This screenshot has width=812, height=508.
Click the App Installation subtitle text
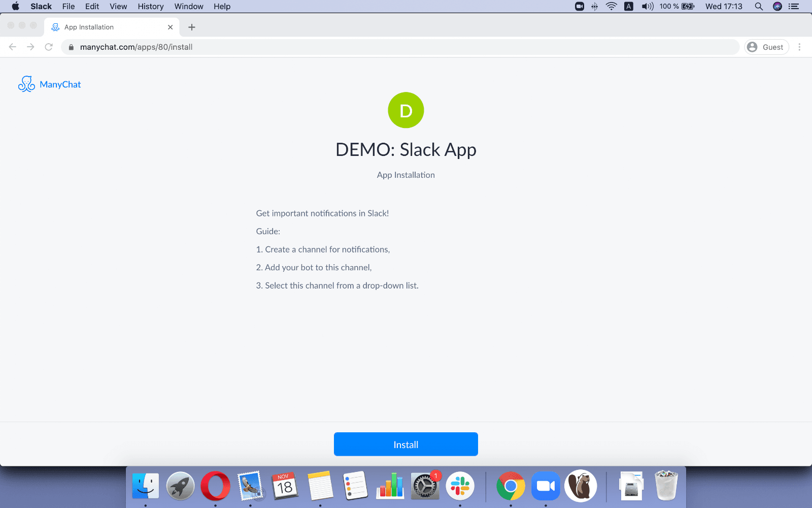click(406, 175)
